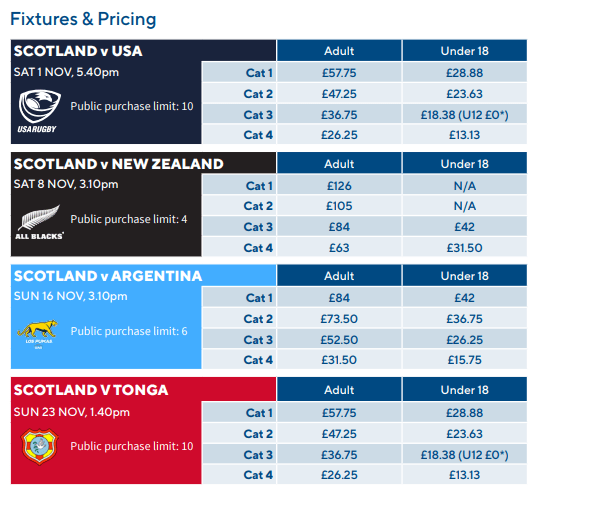Choose Argentina Under 18 Cat 1 price £42
616x505 pixels.
464,297
